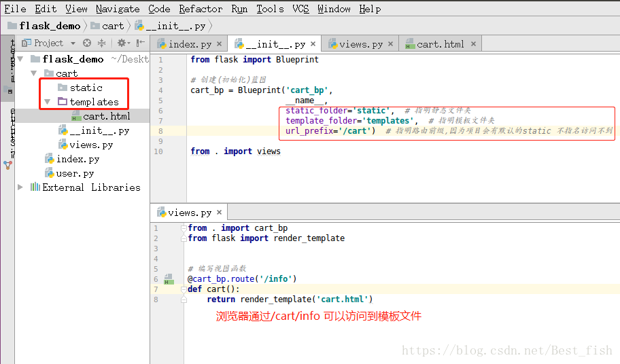This screenshot has height=364, width=620.
Task: Select views.py in project tree
Action: coord(91,145)
